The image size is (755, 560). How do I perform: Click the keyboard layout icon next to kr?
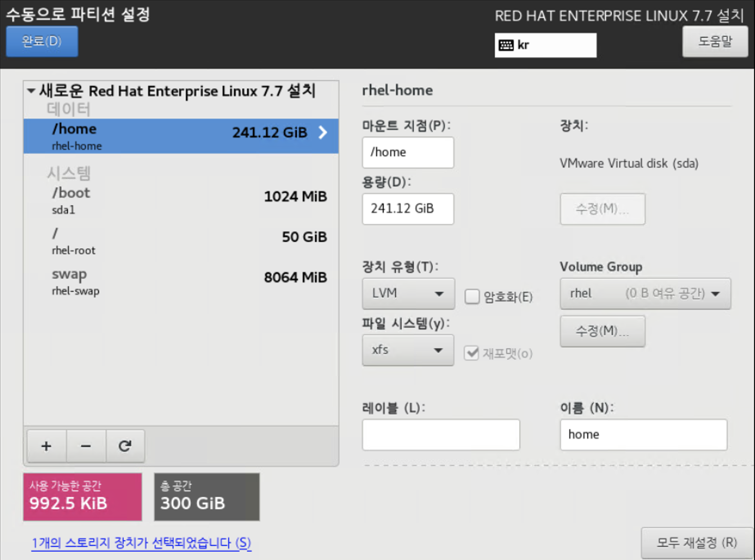pos(506,45)
